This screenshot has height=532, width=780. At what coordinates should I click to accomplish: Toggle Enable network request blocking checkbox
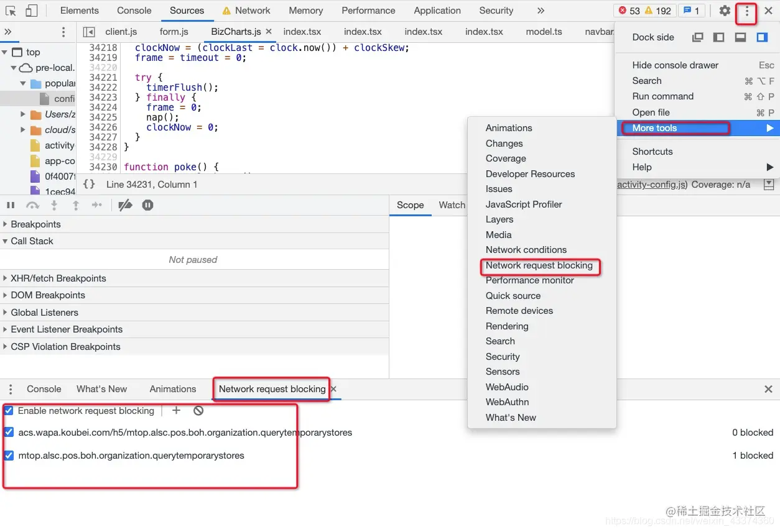click(x=9, y=411)
